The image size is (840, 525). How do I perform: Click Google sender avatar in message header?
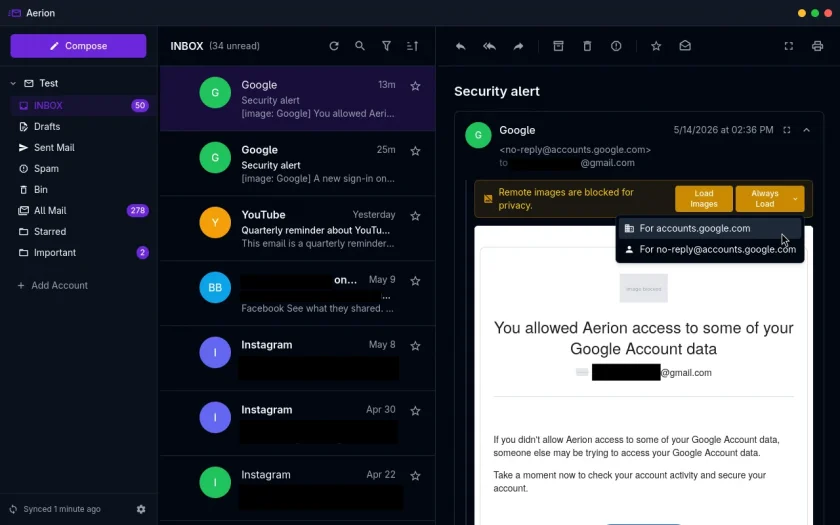tap(478, 135)
